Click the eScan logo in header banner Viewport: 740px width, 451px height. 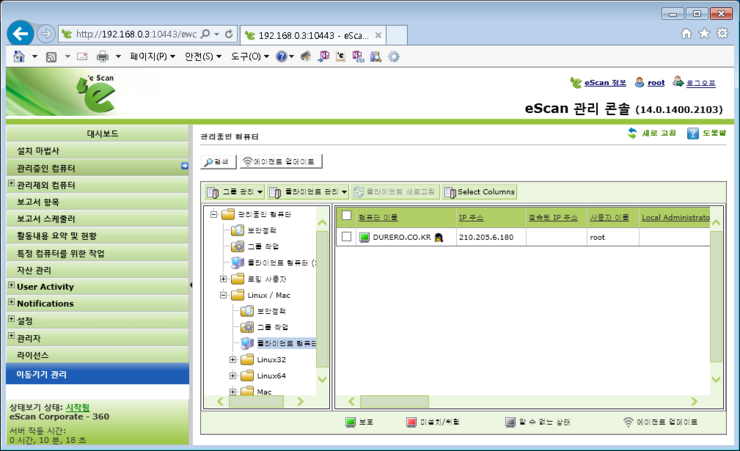click(x=97, y=93)
